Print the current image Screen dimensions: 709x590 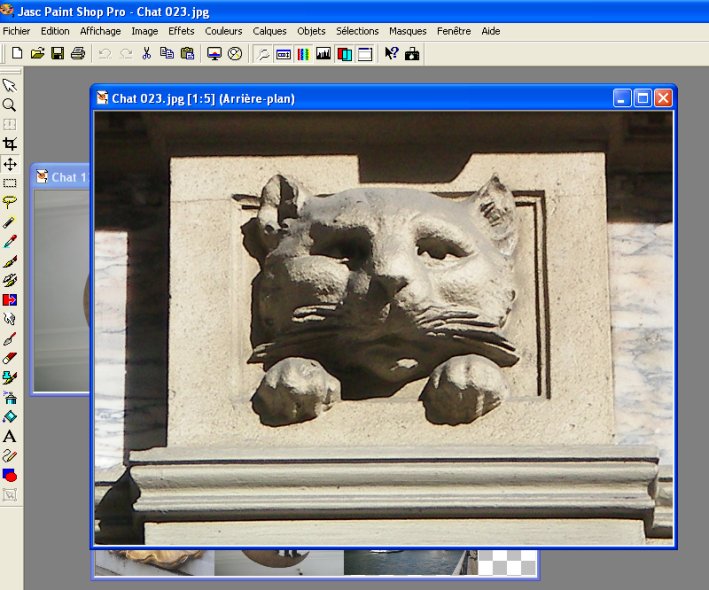tap(78, 54)
